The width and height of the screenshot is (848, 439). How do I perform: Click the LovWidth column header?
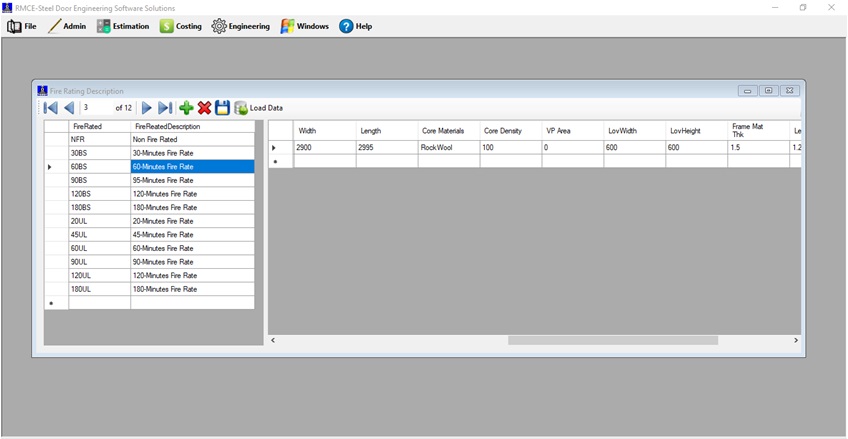point(635,131)
